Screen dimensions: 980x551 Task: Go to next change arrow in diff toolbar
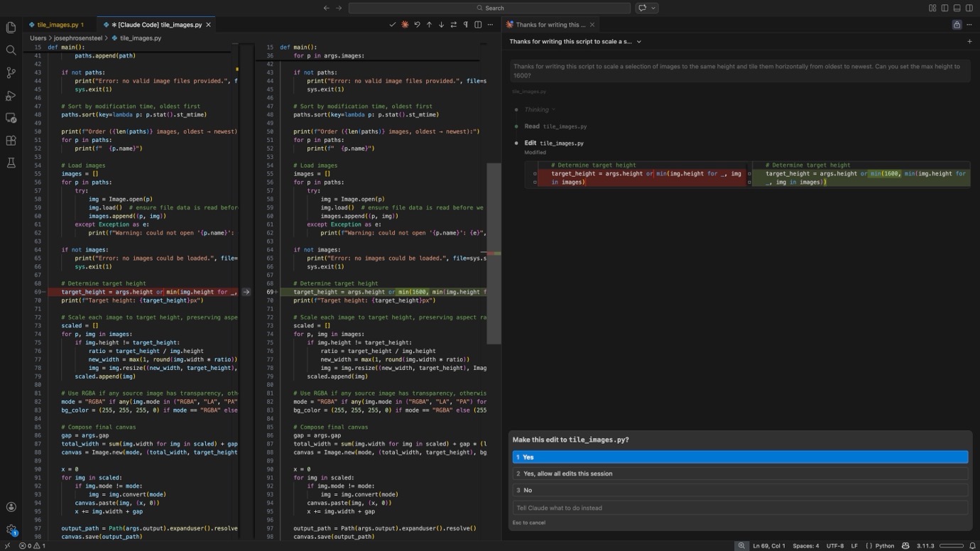(441, 25)
